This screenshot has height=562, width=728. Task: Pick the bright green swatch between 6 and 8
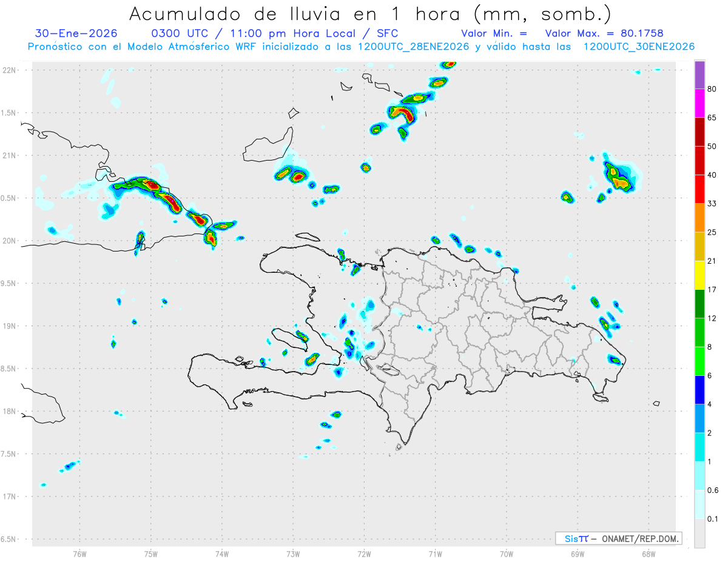coord(699,361)
